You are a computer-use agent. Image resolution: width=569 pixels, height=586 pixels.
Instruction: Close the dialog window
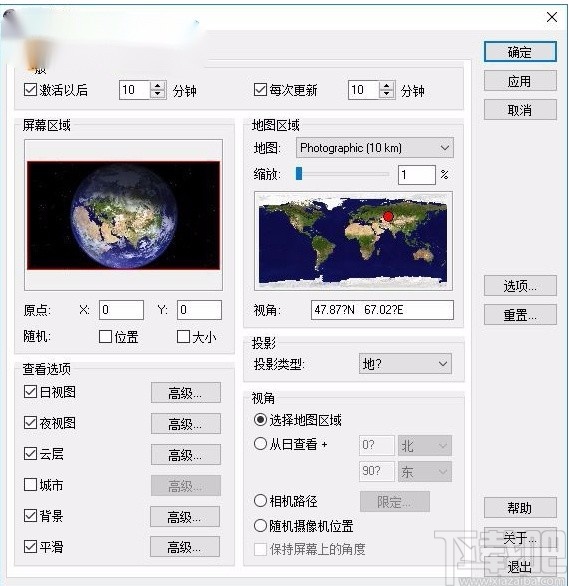pyautogui.click(x=552, y=17)
